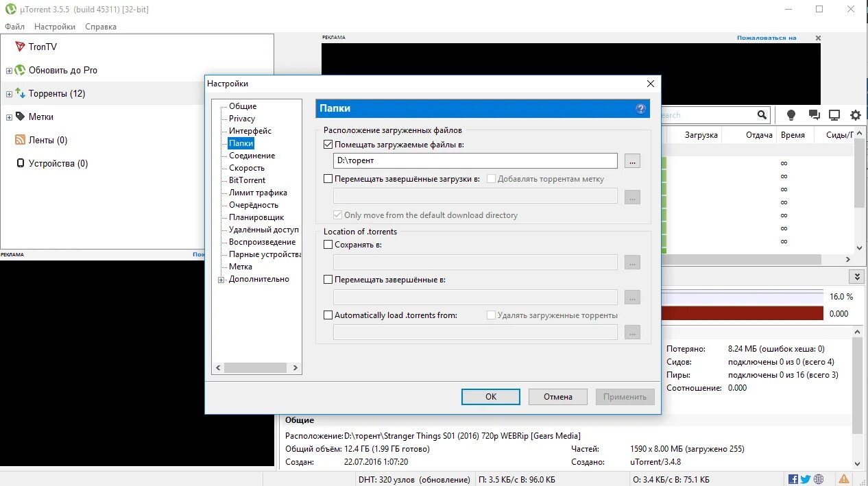Open the chat bubbles icon in toolbar

(814, 115)
